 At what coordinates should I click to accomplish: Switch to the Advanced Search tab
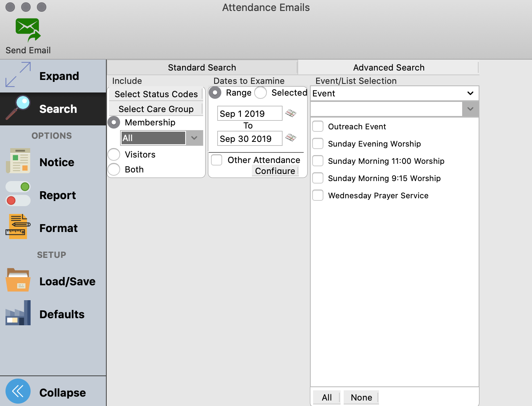coord(388,67)
